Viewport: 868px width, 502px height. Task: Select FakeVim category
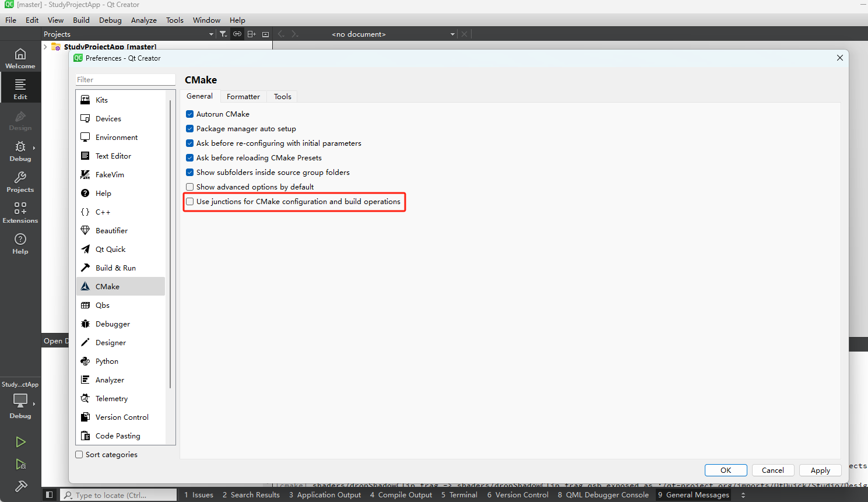[x=121, y=174]
